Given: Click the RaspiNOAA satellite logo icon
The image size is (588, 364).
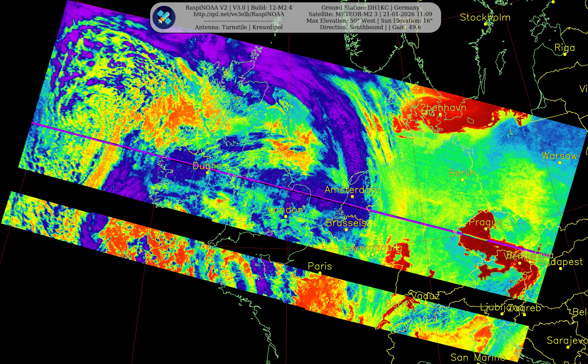Looking at the screenshot, I should pos(164,18).
